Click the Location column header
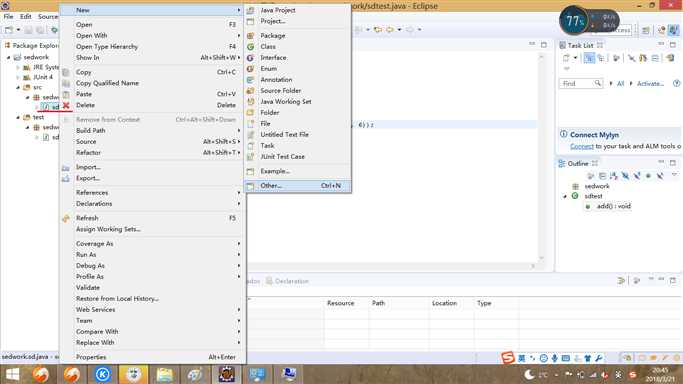The image size is (683, 384). click(x=444, y=303)
